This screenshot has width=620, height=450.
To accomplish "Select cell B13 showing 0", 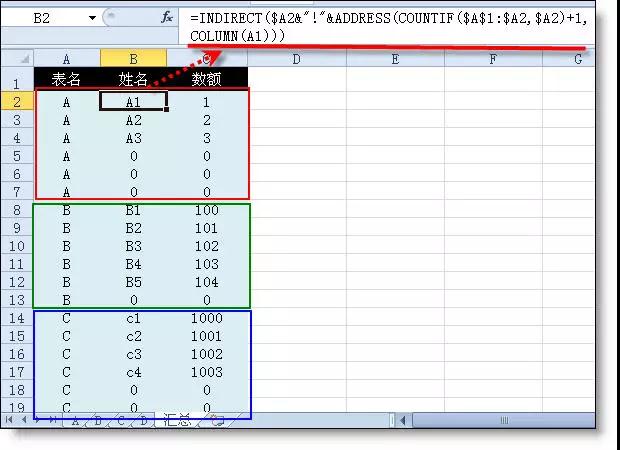I will [133, 300].
